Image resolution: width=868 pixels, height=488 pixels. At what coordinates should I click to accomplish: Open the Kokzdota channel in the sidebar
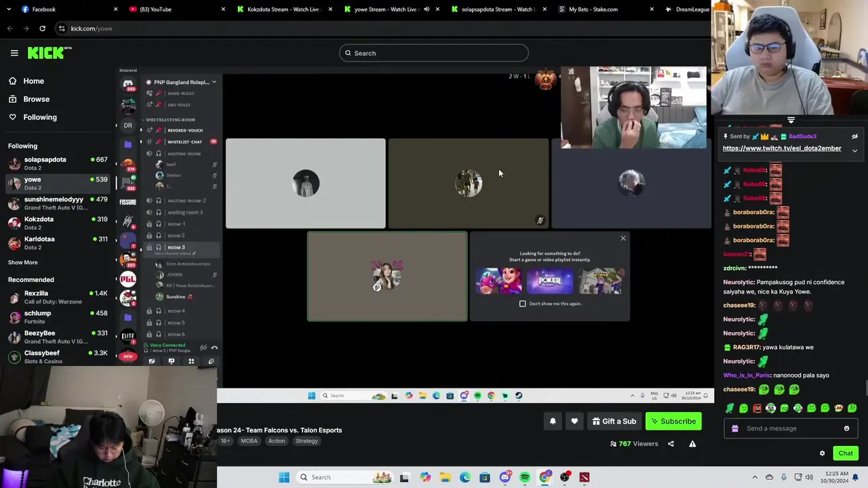(x=58, y=223)
